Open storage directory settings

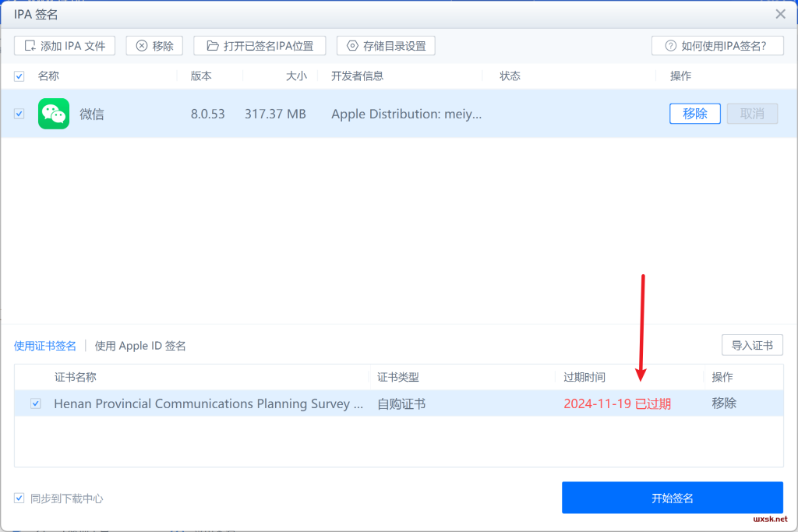pyautogui.click(x=386, y=46)
